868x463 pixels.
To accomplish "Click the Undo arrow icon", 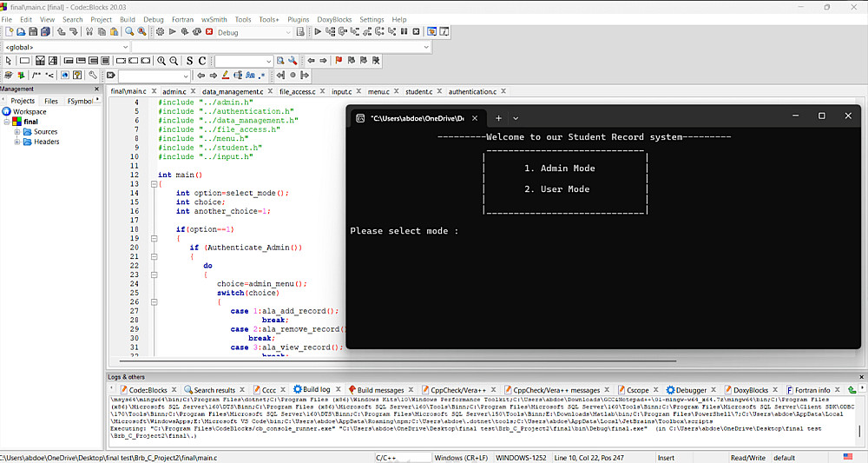I will 61,32.
